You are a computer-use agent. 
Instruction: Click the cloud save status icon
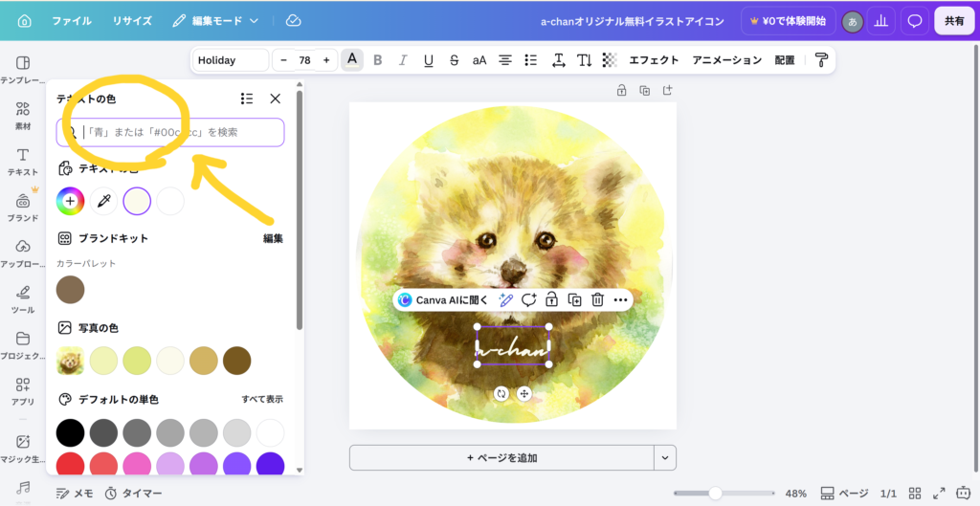tap(293, 21)
